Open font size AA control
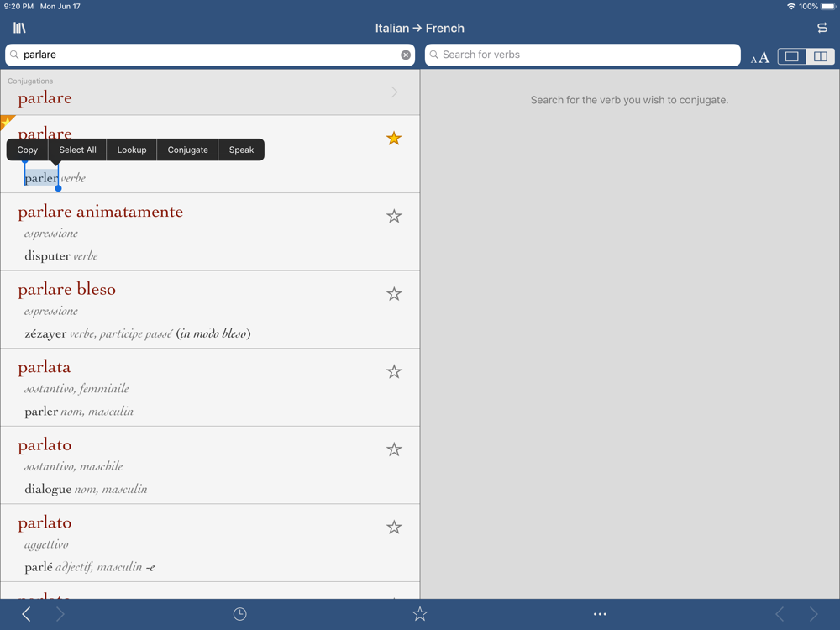Viewport: 840px width, 630px height. 759,57
